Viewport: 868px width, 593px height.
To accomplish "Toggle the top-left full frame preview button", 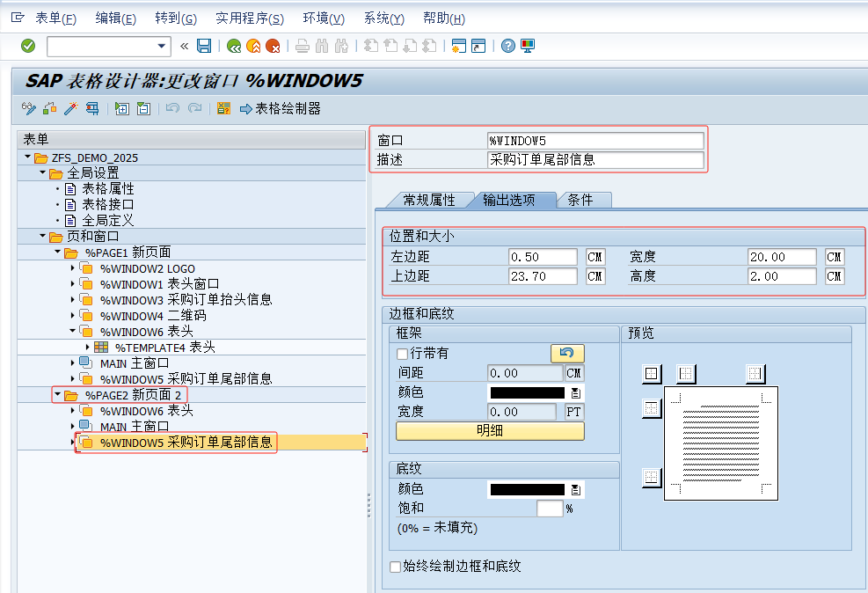I will coord(652,374).
